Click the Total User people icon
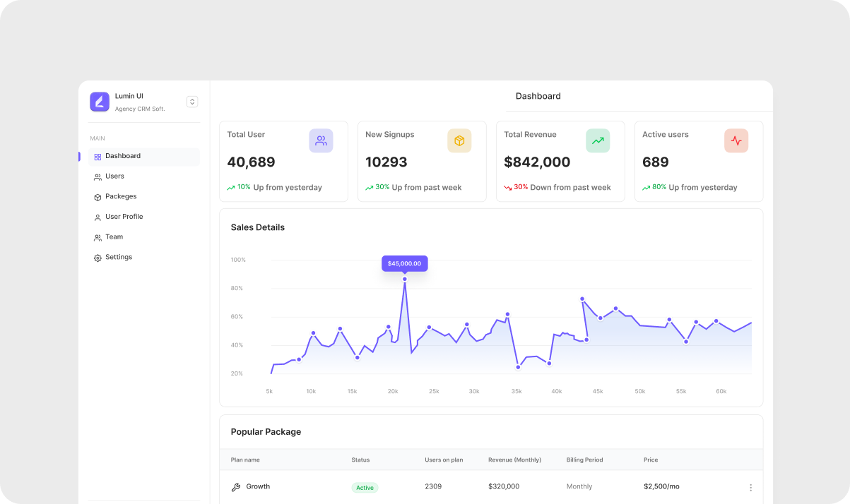 pos(321,140)
